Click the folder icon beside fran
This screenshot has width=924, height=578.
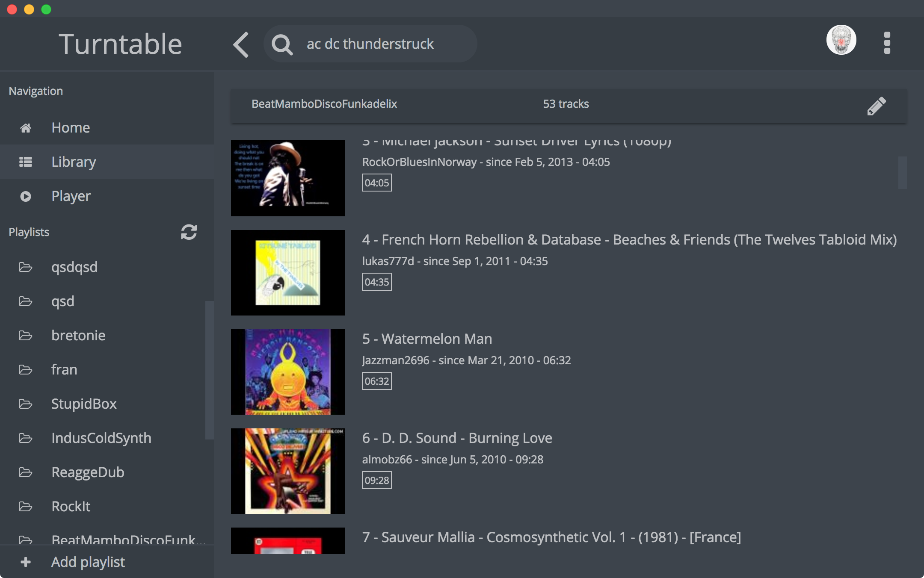point(26,370)
